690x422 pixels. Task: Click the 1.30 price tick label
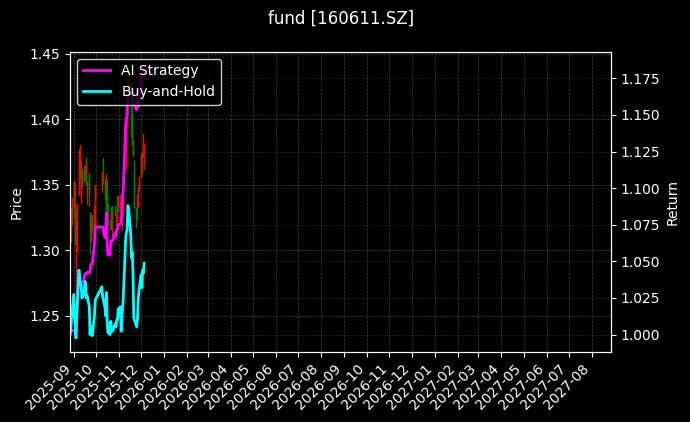[44, 251]
